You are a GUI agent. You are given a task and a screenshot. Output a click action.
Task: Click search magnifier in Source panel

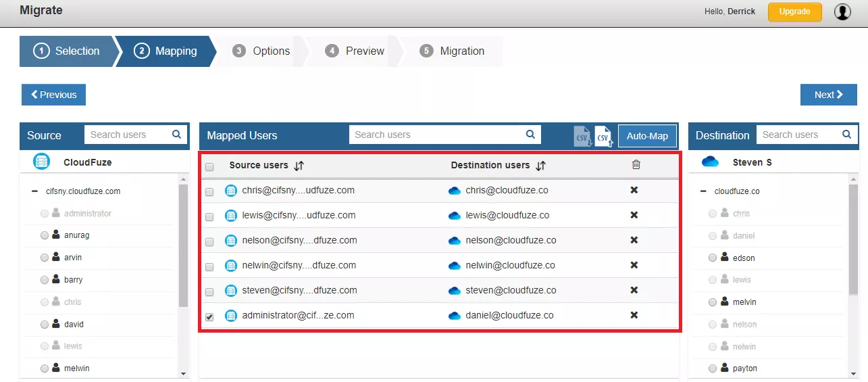(x=176, y=135)
